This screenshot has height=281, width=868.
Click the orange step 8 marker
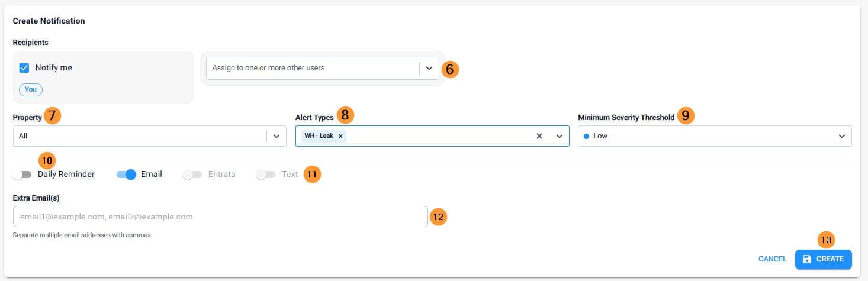coord(345,115)
